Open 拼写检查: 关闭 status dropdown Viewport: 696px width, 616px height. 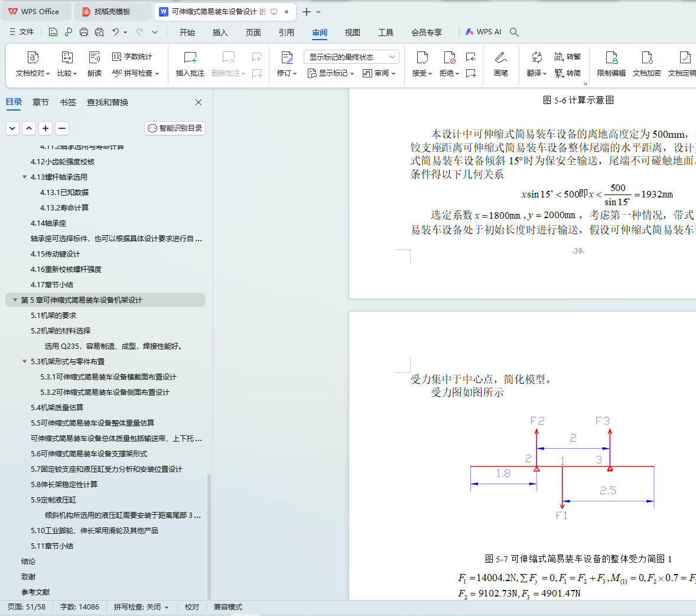pyautogui.click(x=141, y=607)
